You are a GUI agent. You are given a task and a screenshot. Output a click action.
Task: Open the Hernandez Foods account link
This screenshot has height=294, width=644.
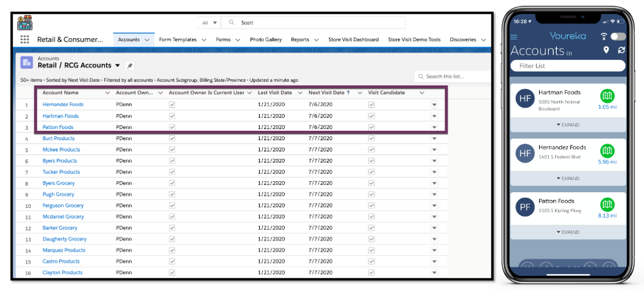[63, 105]
